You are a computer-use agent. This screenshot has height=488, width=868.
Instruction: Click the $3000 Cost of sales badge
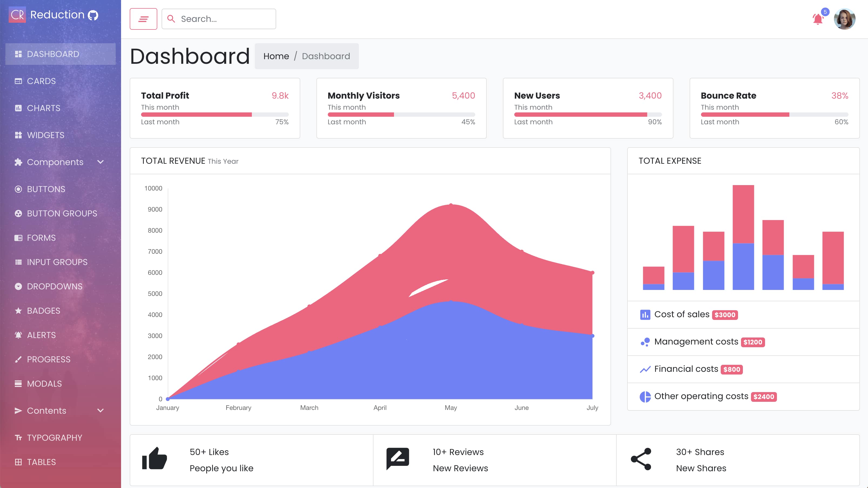point(725,315)
